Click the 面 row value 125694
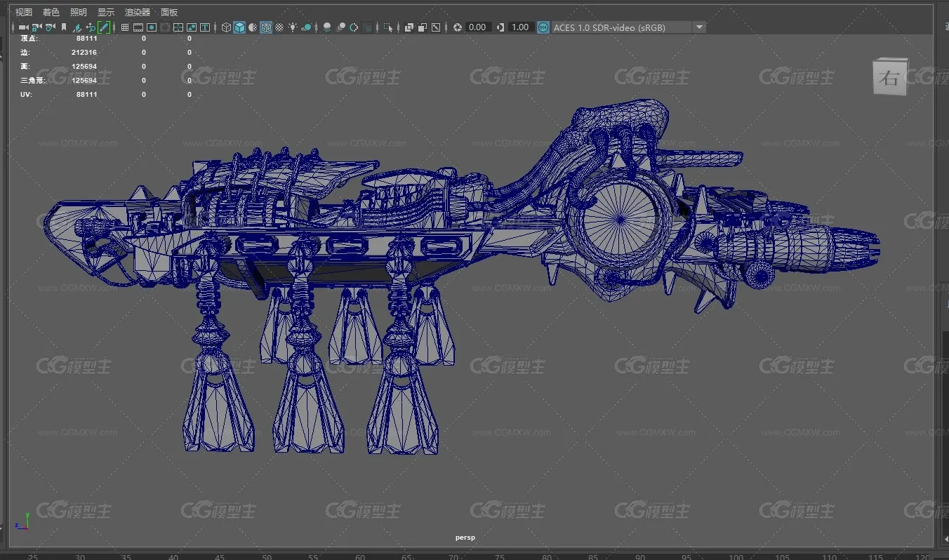This screenshot has height=560, width=949. point(84,67)
